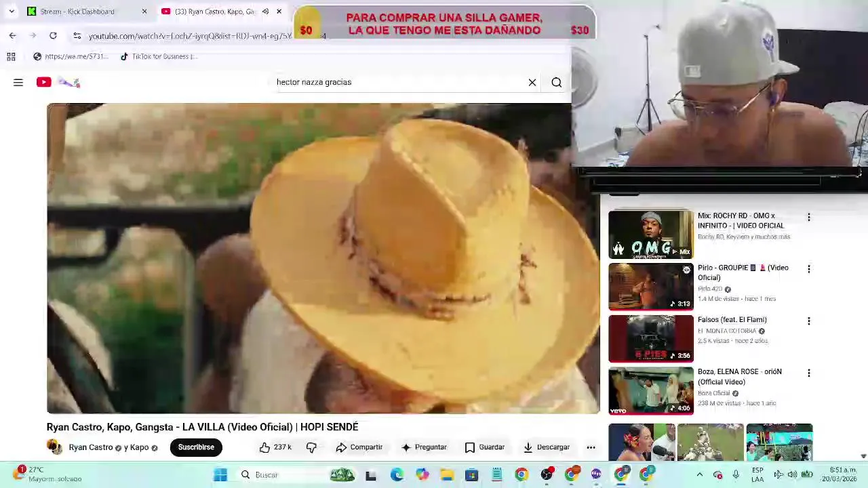Open Microsoft Store from the taskbar

472,475
